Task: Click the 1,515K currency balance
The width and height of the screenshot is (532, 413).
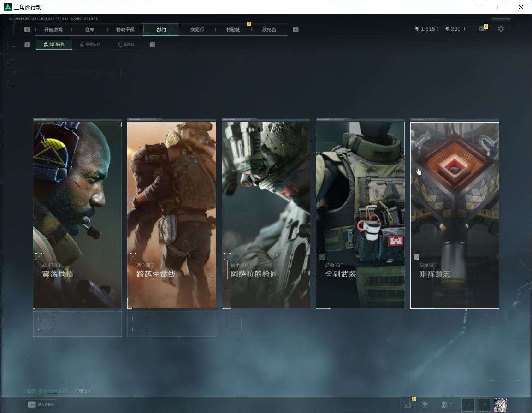Action: [x=426, y=29]
